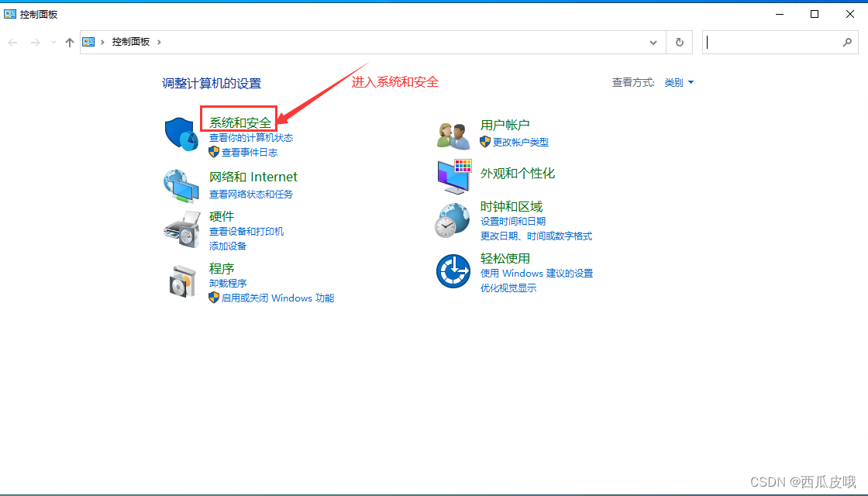868x496 pixels.
Task: Expand chevron before 控制面板 in breadcrumb
Action: [102, 42]
